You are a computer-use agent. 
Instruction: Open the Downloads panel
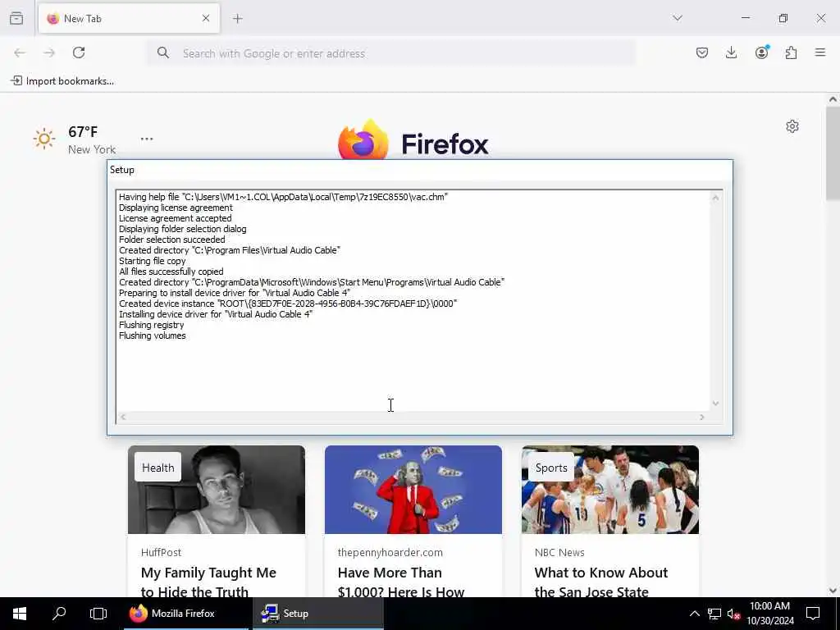coord(731,52)
